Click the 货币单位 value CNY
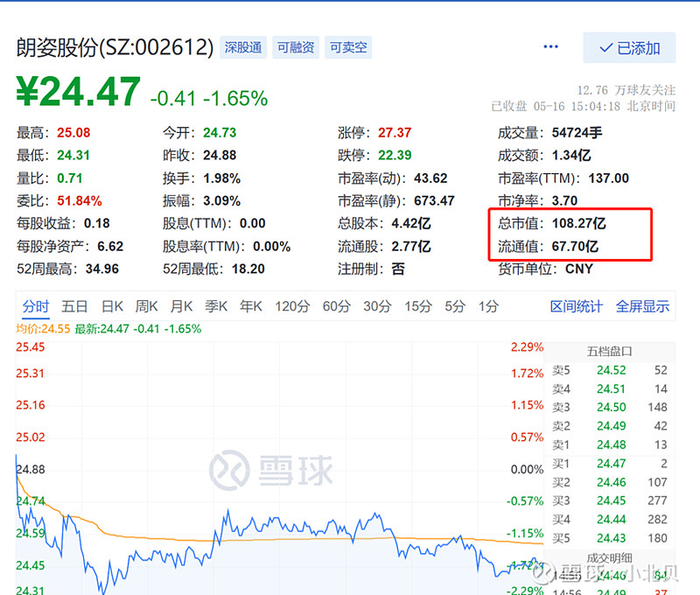The image size is (700, 595). (579, 269)
